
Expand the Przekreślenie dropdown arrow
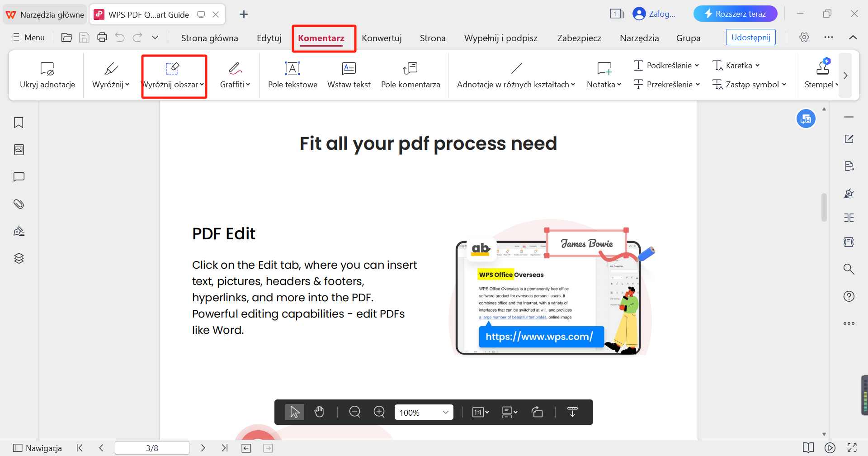click(x=698, y=85)
